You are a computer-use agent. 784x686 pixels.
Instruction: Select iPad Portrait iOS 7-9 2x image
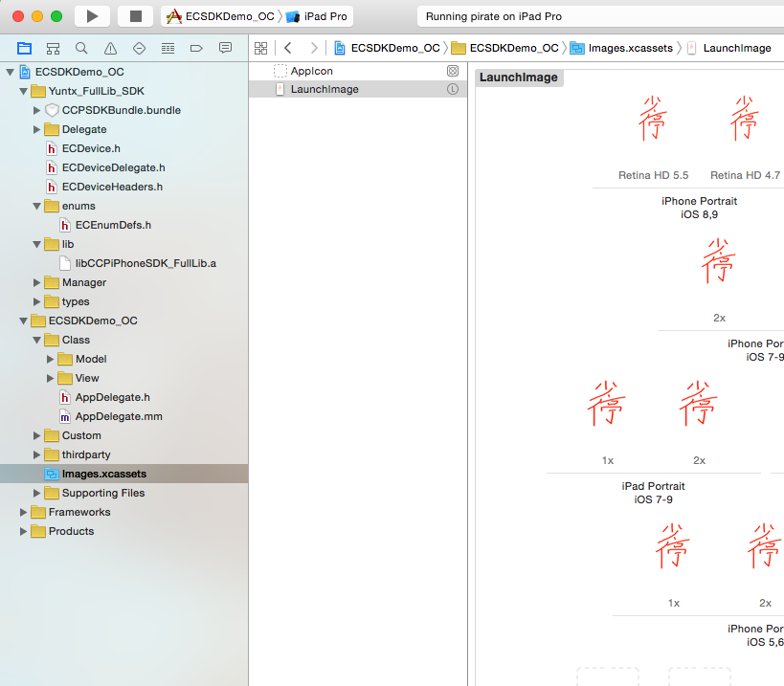[699, 404]
